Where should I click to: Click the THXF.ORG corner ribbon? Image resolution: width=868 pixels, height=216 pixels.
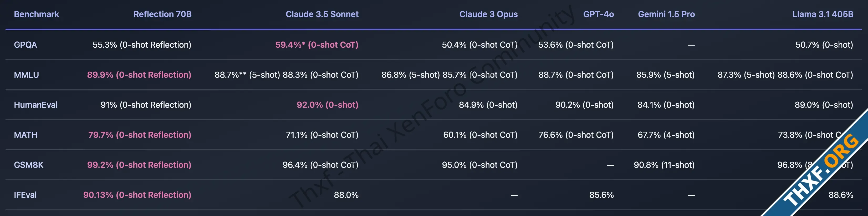[822, 169]
